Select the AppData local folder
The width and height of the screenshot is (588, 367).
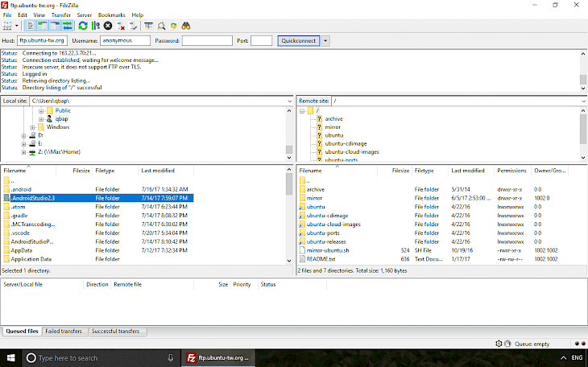click(x=98, y=250)
